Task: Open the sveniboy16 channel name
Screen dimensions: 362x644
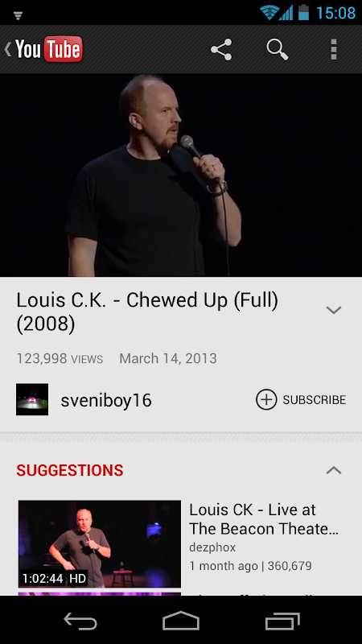Action: (x=106, y=400)
